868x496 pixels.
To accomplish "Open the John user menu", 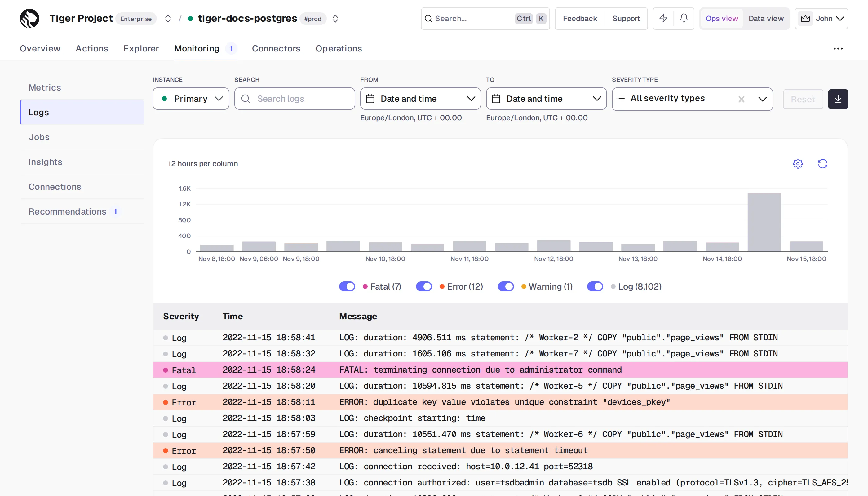I will coord(821,18).
